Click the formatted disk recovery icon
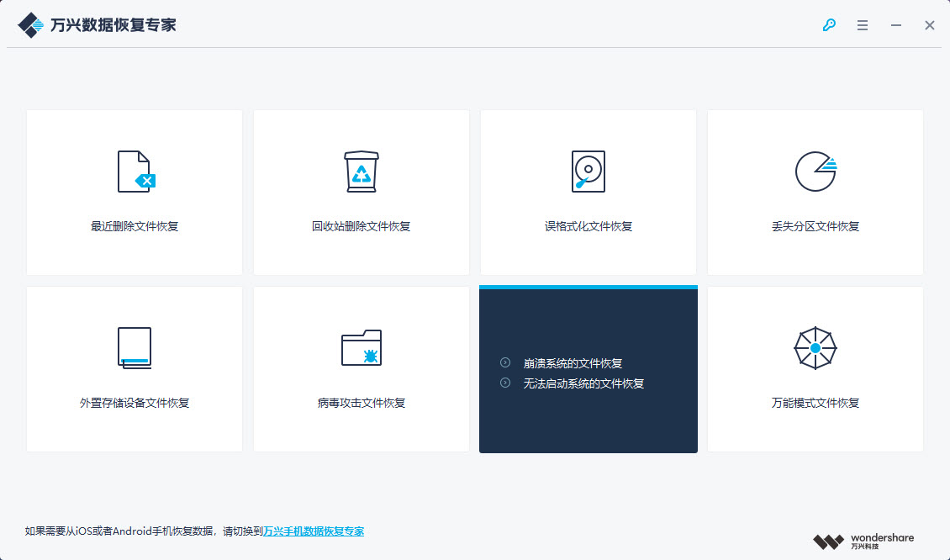Screen dimensions: 950x560 pos(588,172)
